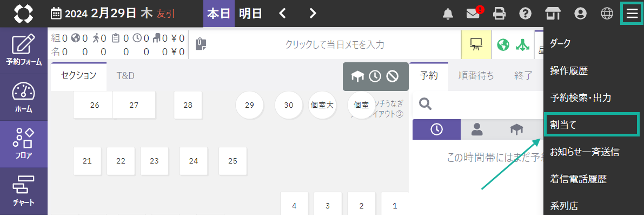Open the date picker 2月29日

coord(113,14)
